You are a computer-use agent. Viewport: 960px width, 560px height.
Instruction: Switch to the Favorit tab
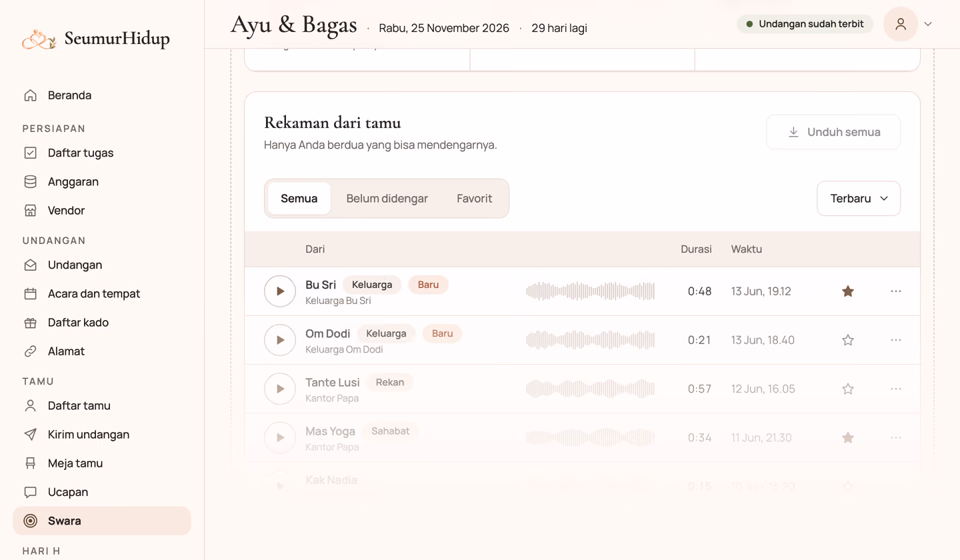475,199
